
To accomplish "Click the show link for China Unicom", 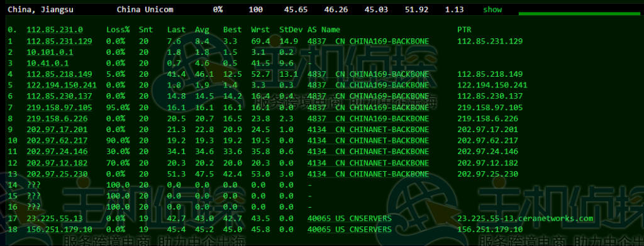I will pyautogui.click(x=492, y=9).
